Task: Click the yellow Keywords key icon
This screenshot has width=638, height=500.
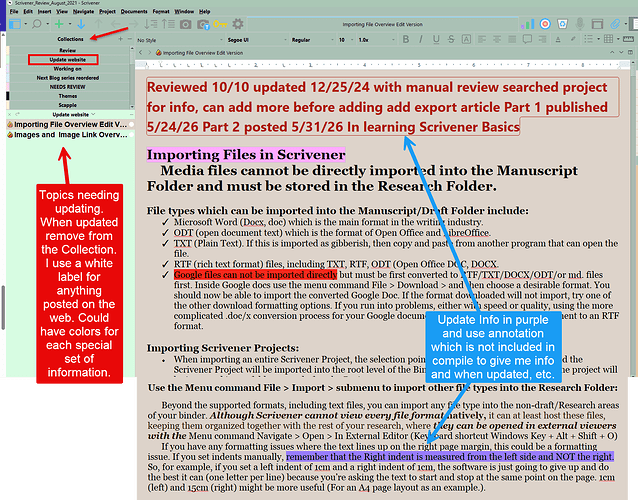Action: pos(220,24)
